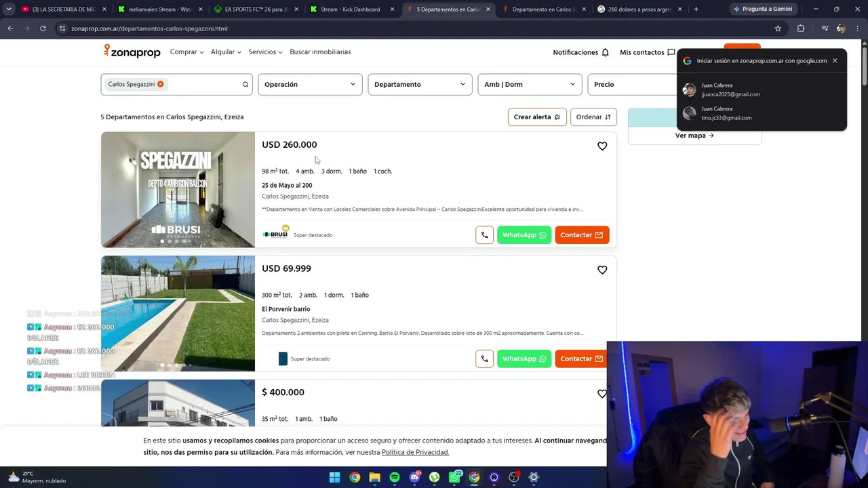868x488 pixels.
Task: Open a new browser tab
Action: [696, 9]
